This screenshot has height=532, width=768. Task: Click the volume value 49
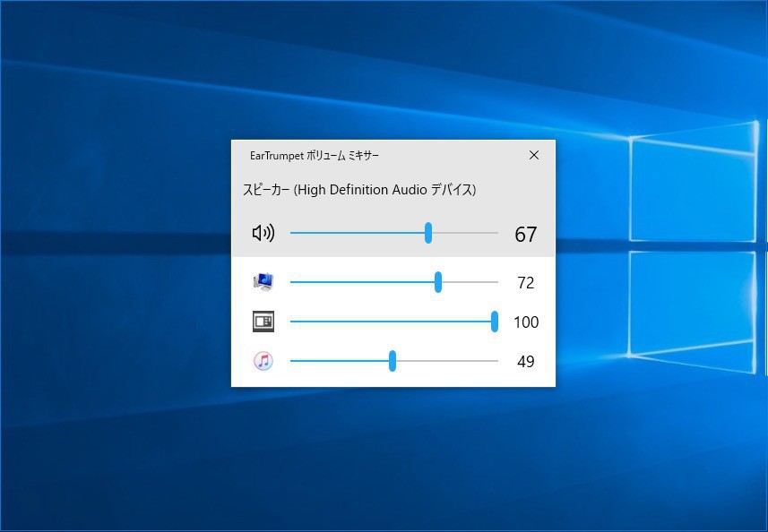[x=525, y=362]
